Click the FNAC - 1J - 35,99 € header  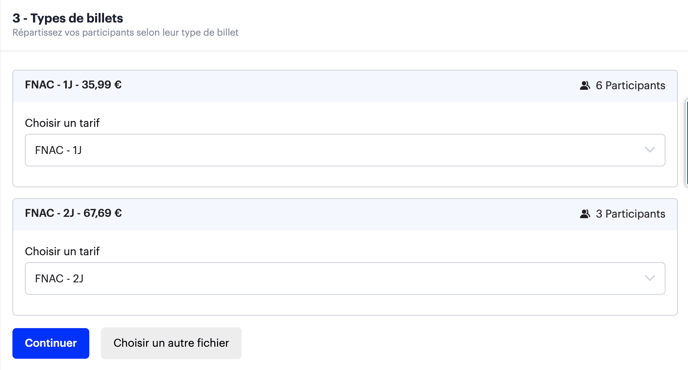click(x=73, y=85)
